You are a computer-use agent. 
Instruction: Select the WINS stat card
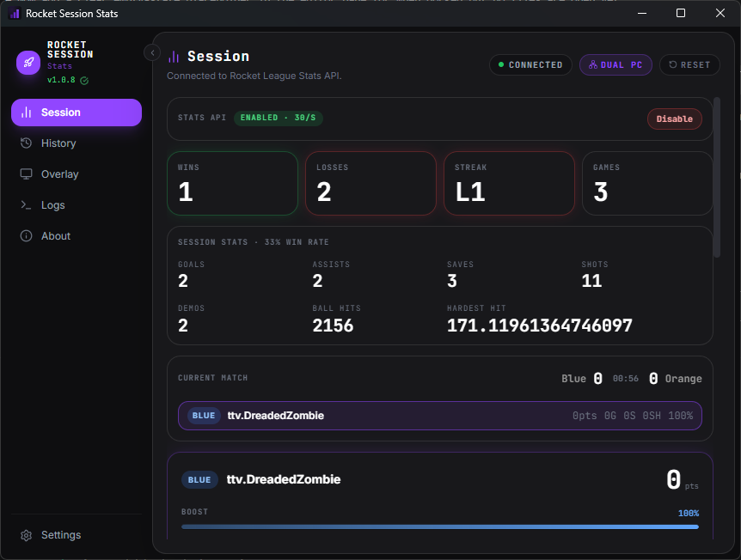point(232,183)
